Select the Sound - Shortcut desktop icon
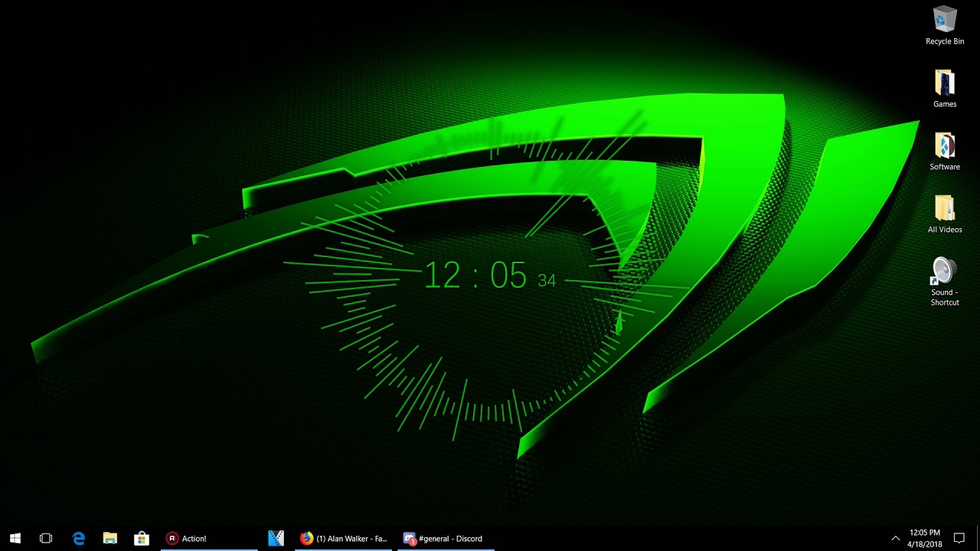This screenshot has height=551, width=980. click(945, 282)
